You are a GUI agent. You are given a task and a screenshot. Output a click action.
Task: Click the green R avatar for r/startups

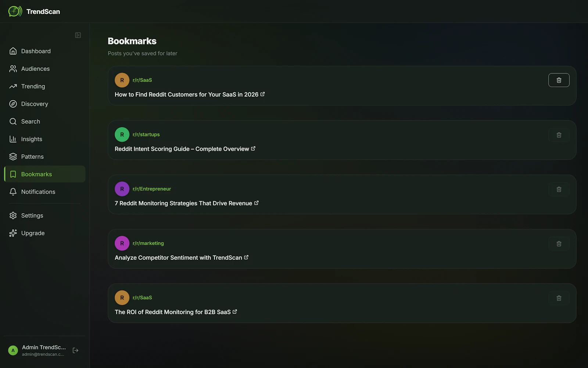(122, 135)
